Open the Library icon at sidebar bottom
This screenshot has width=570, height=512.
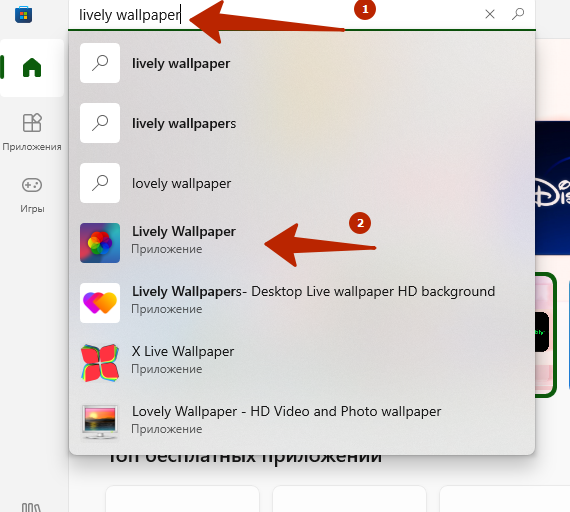tap(31, 507)
